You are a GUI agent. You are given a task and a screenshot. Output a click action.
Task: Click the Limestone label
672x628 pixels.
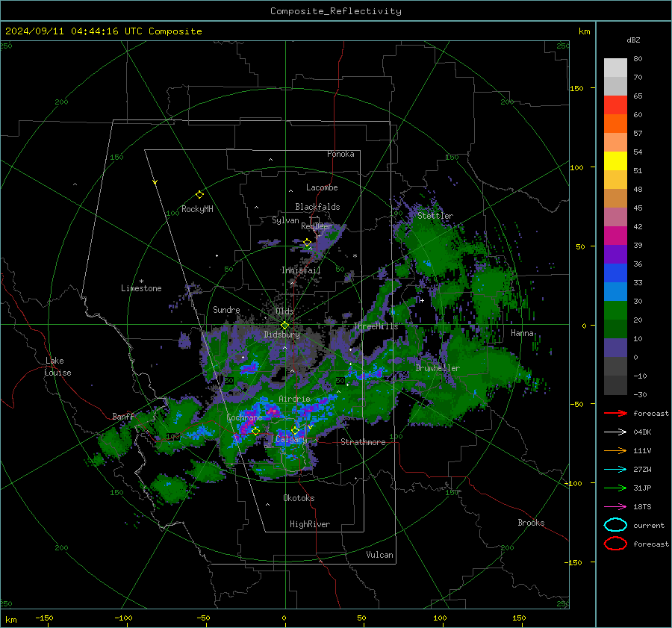pyautogui.click(x=141, y=288)
